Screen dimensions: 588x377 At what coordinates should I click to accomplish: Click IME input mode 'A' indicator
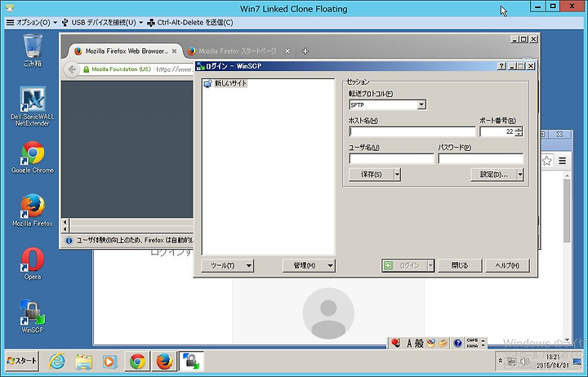(409, 343)
